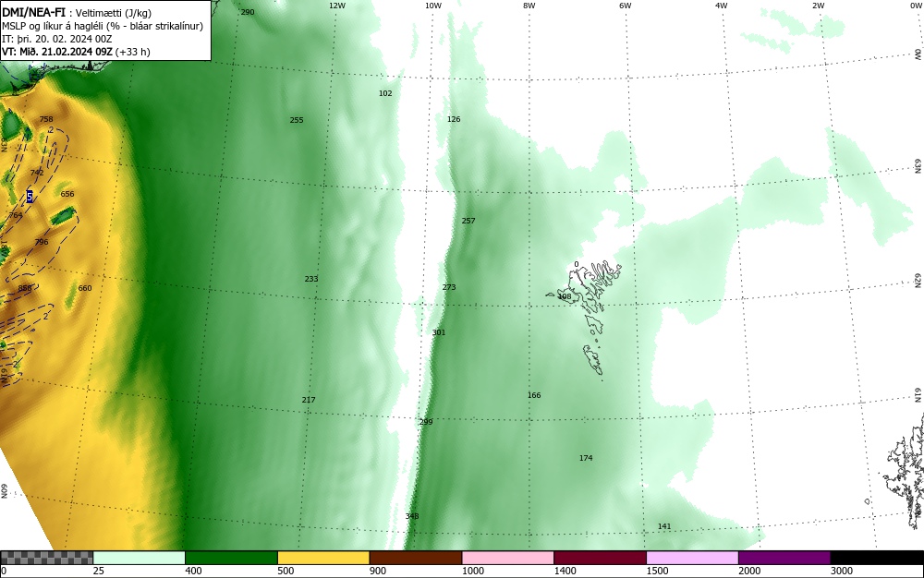Click the '1000' legend scale label

click(x=472, y=571)
